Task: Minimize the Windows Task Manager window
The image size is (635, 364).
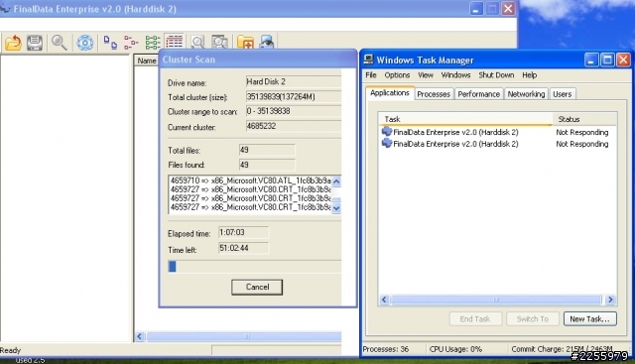Action: tap(591, 61)
